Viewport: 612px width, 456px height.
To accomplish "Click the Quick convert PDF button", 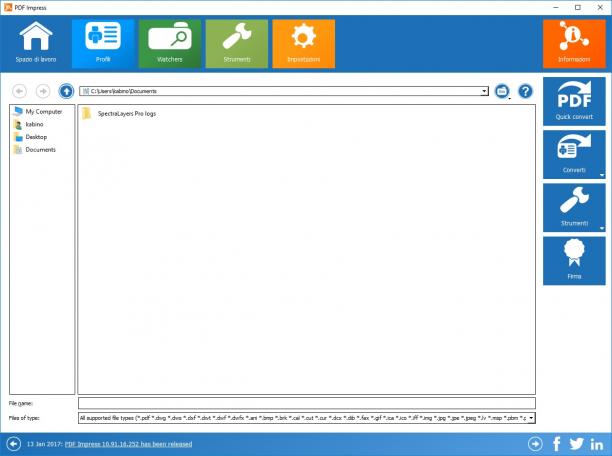I will [574, 102].
